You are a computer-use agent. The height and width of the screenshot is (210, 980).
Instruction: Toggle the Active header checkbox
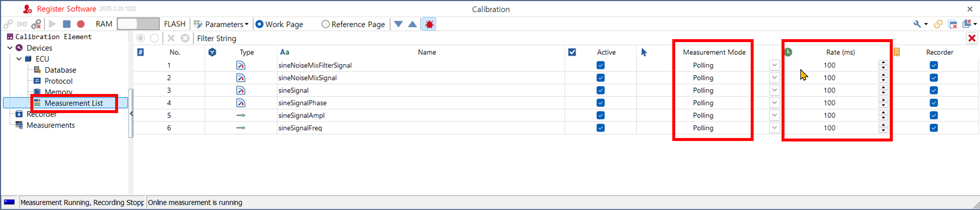click(x=572, y=52)
